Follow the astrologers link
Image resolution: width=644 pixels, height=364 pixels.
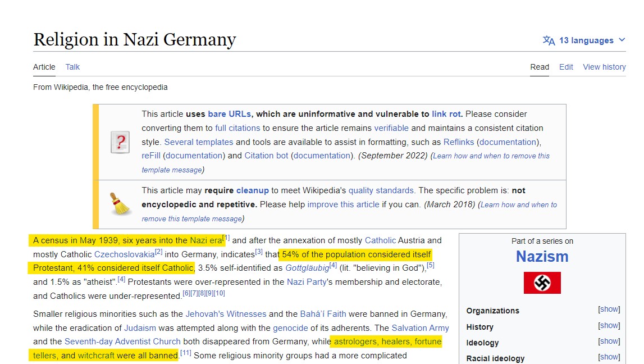coord(355,342)
